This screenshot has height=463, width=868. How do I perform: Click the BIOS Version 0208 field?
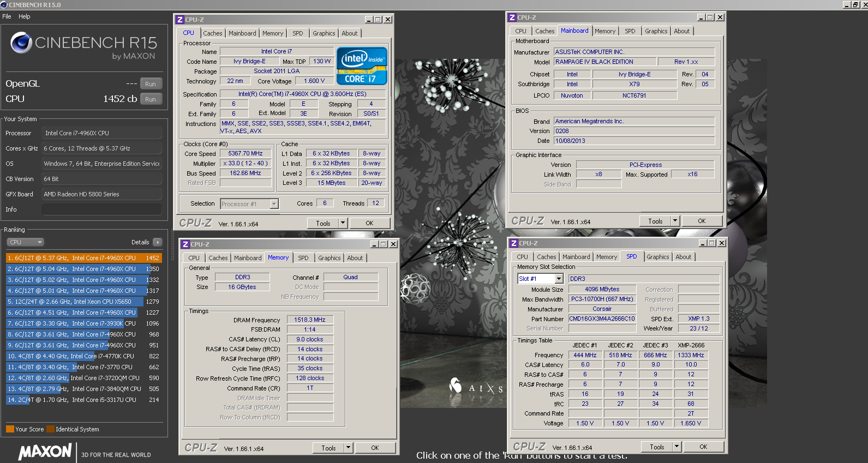pos(634,131)
